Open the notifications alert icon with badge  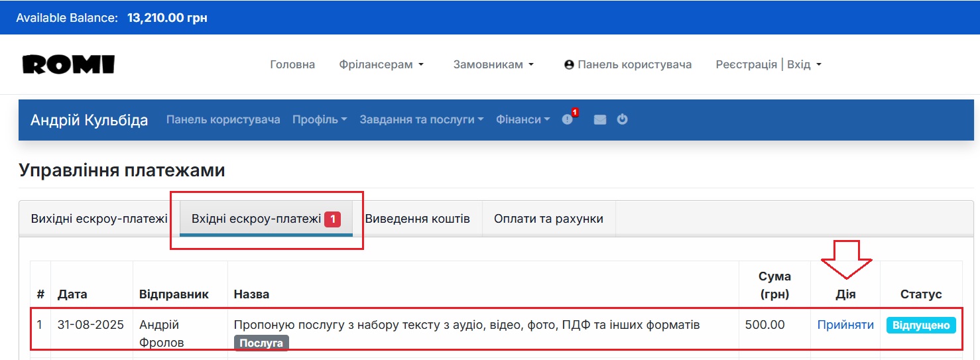tap(569, 119)
